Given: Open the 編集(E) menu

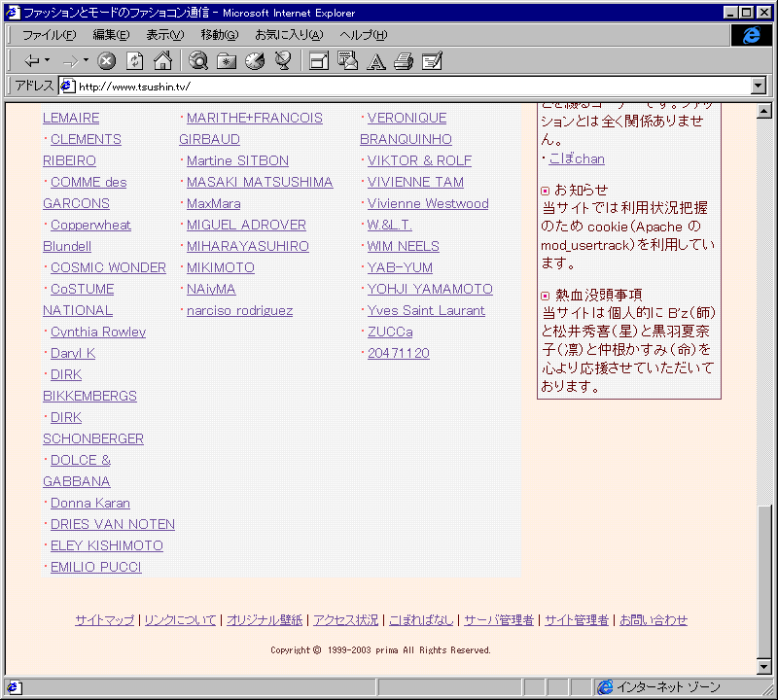Looking at the screenshot, I should click(111, 35).
